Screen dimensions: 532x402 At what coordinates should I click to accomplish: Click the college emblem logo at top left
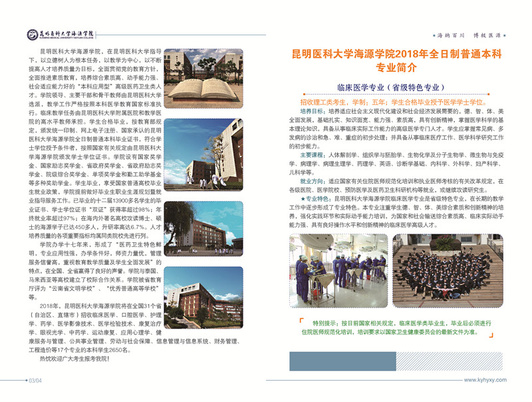point(33,34)
